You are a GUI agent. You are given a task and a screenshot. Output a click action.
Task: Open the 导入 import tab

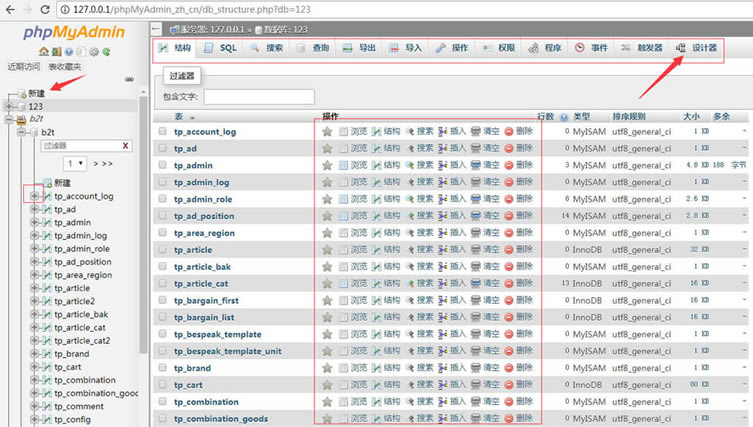[x=406, y=48]
